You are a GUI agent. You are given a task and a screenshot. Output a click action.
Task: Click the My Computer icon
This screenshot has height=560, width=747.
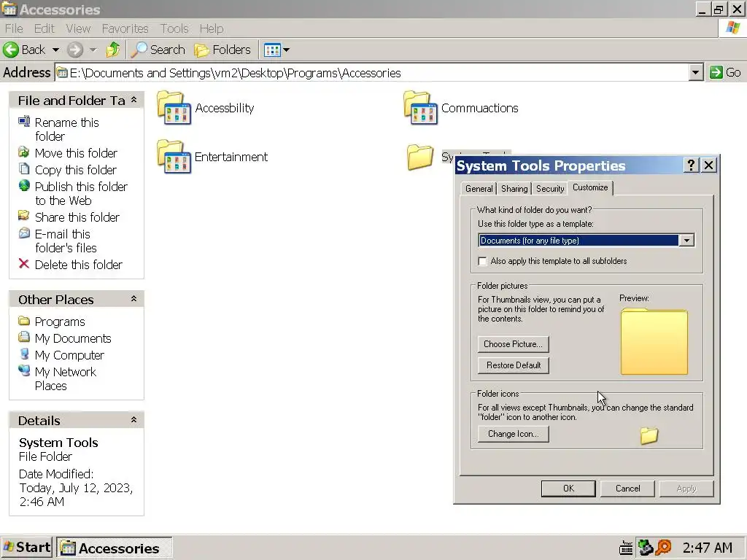coord(24,354)
